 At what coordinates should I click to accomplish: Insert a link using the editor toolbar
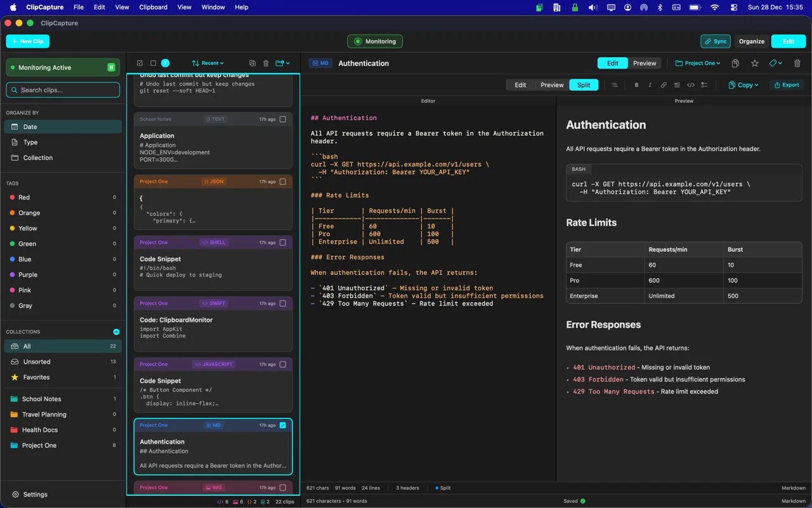coord(664,84)
